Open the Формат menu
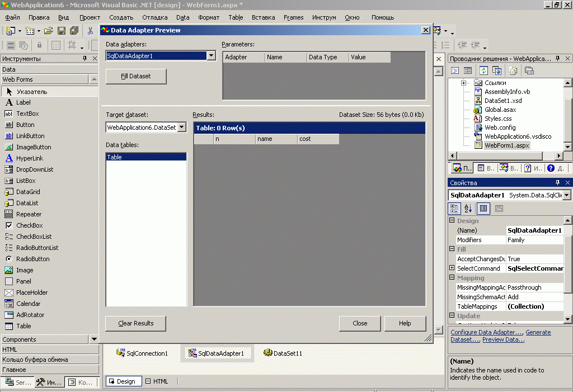Screen dimensions: 573x392 [209, 17]
